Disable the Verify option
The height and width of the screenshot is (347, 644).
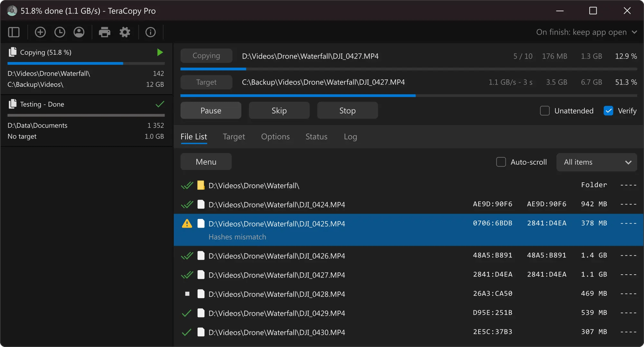[608, 110]
